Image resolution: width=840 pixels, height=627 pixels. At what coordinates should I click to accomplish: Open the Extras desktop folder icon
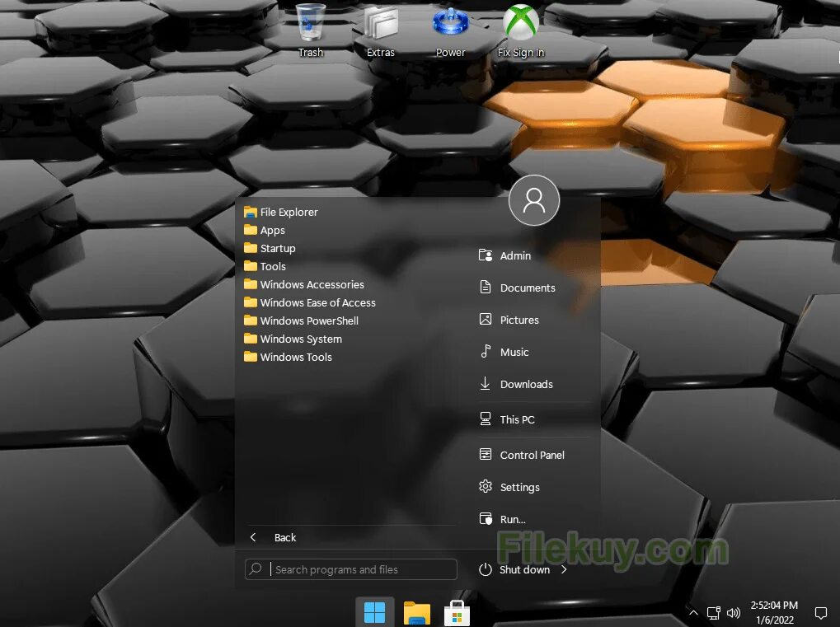coord(380,30)
